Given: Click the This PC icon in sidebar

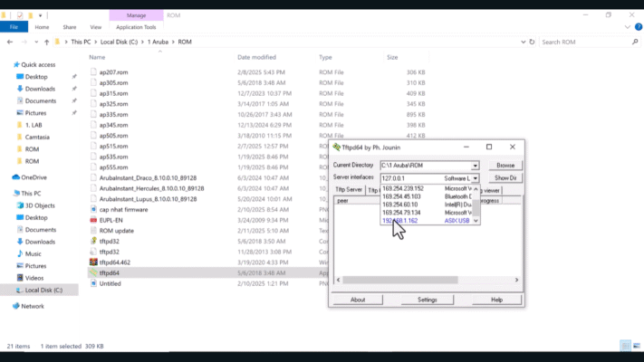Looking at the screenshot, I should [x=16, y=194].
